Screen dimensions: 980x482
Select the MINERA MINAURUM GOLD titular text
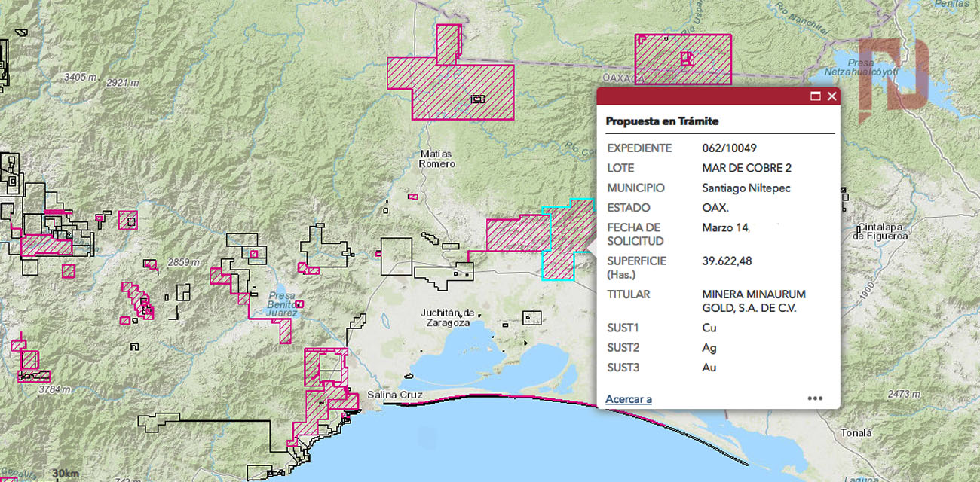pos(753,300)
